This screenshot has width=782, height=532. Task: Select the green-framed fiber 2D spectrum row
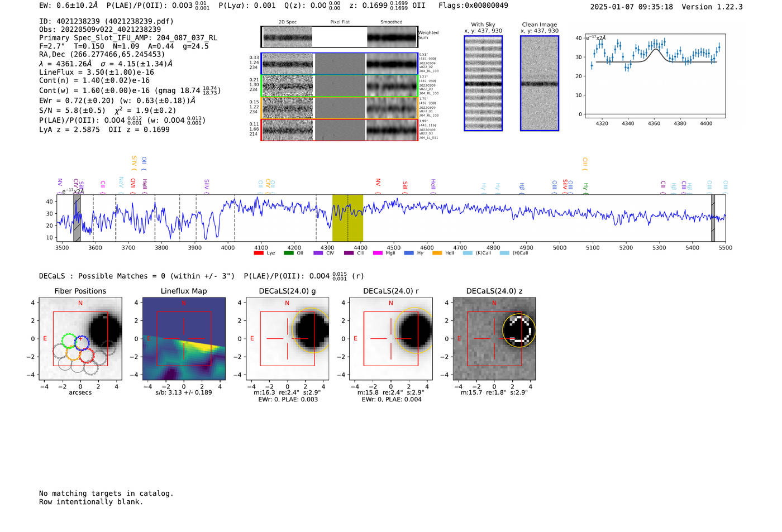[340, 86]
